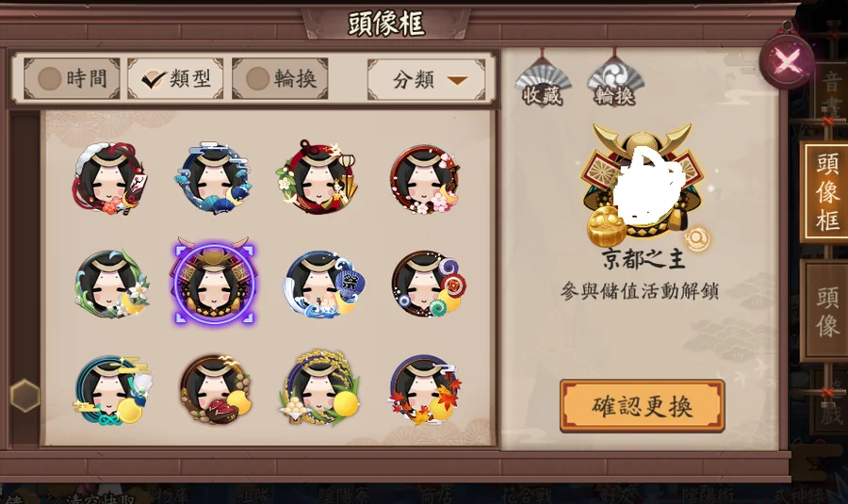Open the 分類 dropdown

click(426, 80)
